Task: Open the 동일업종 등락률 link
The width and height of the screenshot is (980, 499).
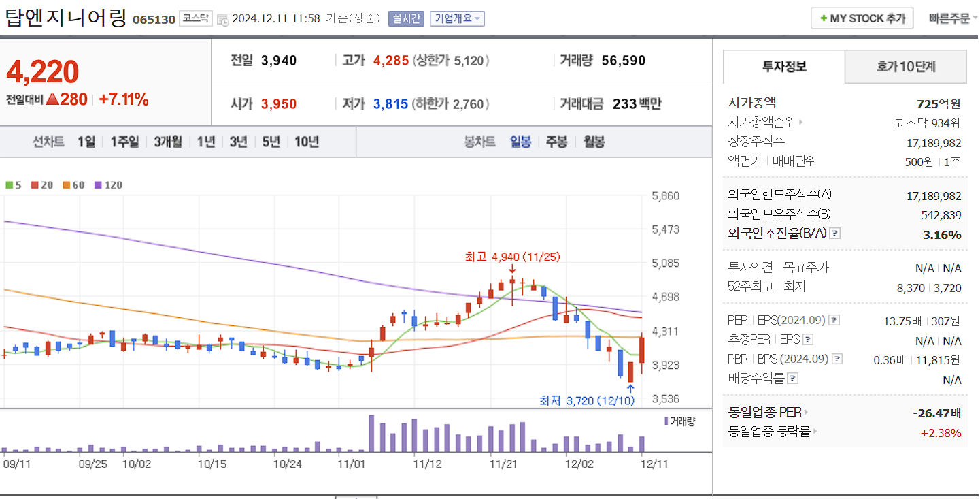Action: 772,432
